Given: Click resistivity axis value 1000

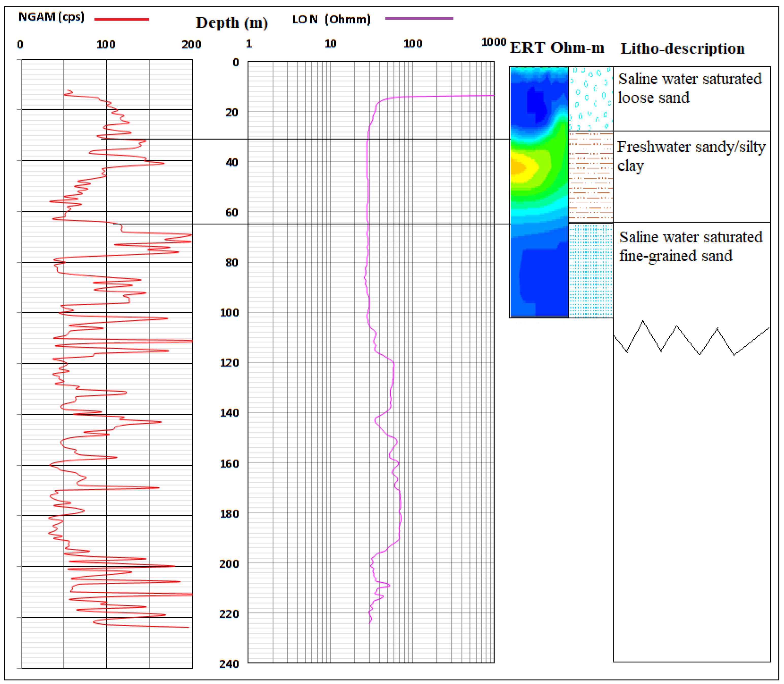Looking at the screenshot, I should tap(494, 42).
